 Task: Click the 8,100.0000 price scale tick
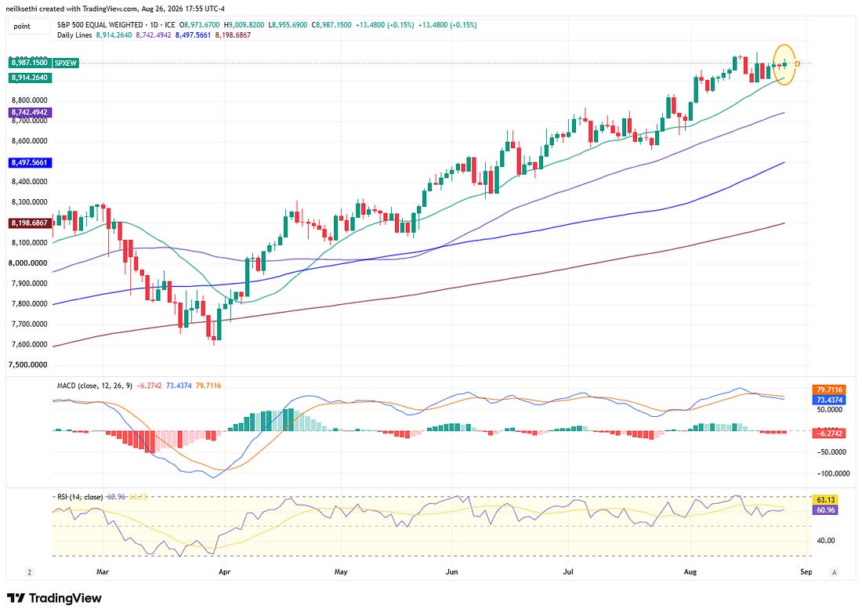click(29, 243)
